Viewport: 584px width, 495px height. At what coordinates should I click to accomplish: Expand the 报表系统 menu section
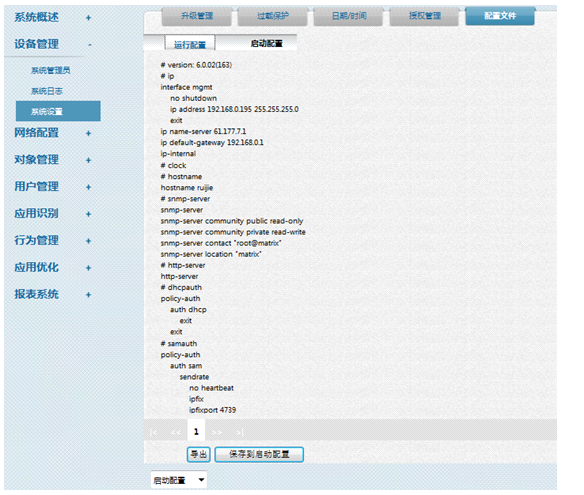pyautogui.click(x=88, y=295)
